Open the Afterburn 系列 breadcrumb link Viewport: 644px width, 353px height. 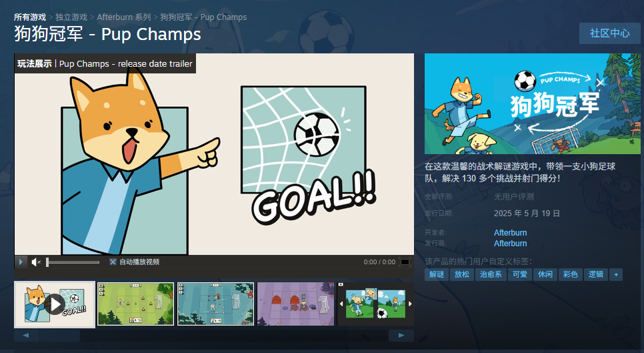point(124,17)
